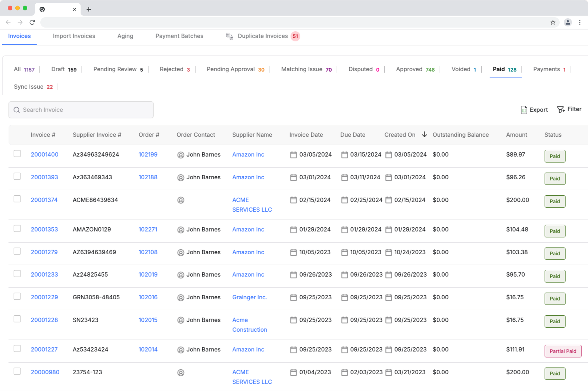This screenshot has width=588, height=391.
Task: Open order 102271 link
Action: pyautogui.click(x=148, y=230)
